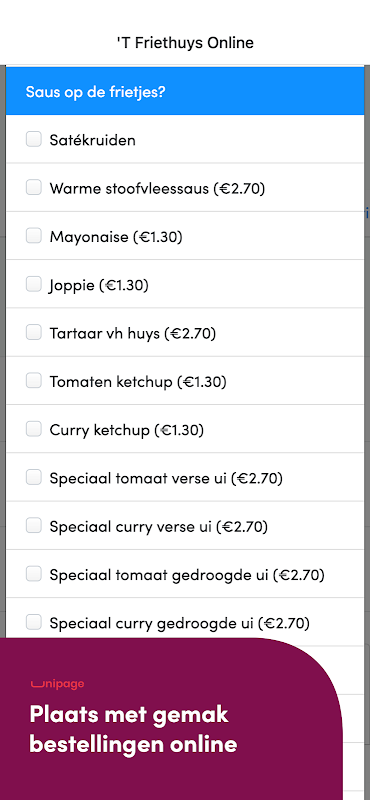The image size is (370, 800).
Task: Enable Speciaal tomaat gedroogde ui checkbox
Action: [34, 573]
